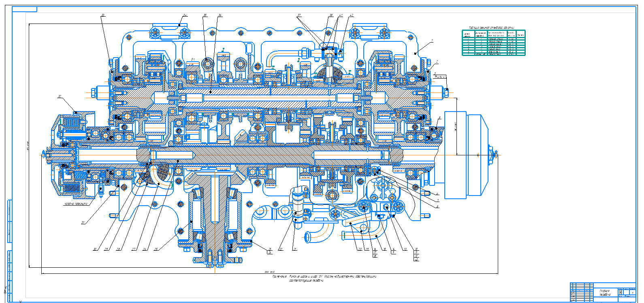Viewport: 644px width, 303px height.
Task: Click callout number 37 at the top
Action: pos(299,15)
